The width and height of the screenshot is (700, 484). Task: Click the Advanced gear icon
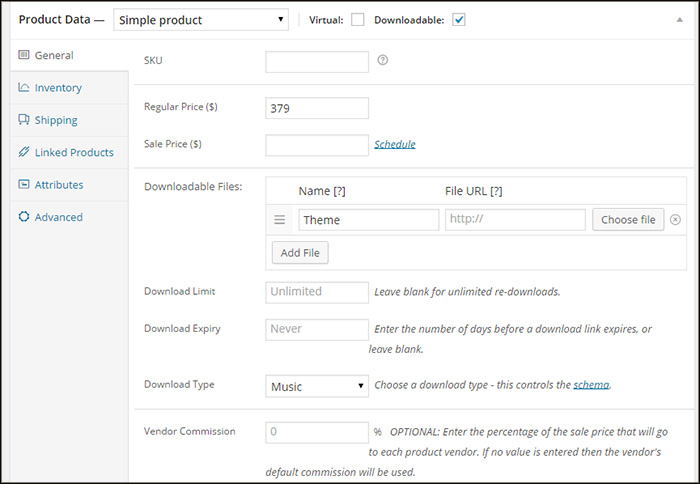tap(24, 217)
